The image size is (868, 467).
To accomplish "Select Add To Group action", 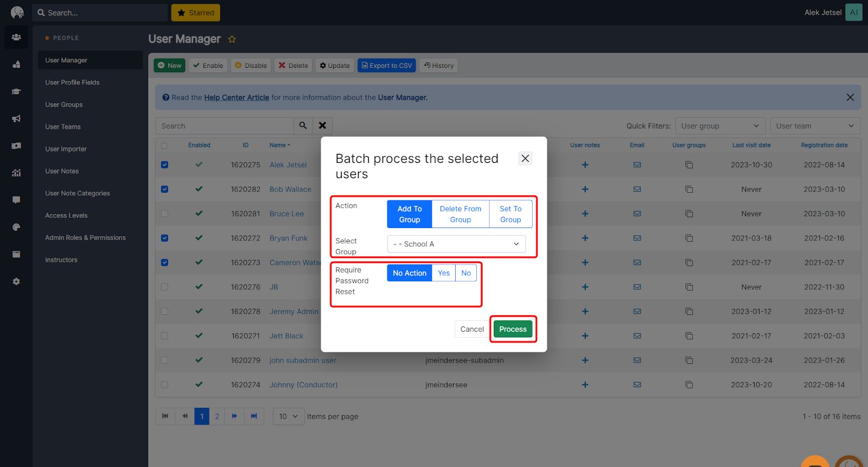I will (410, 214).
